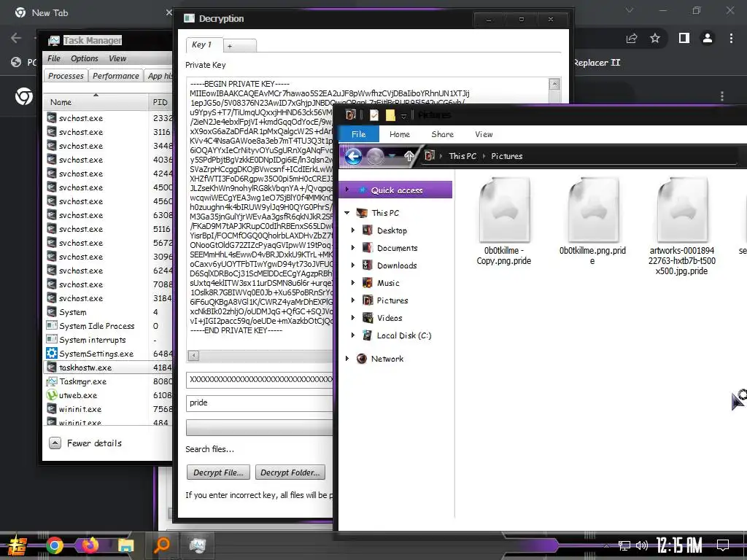
Task: Click the Chrome bookmark star icon
Action: [x=655, y=38]
